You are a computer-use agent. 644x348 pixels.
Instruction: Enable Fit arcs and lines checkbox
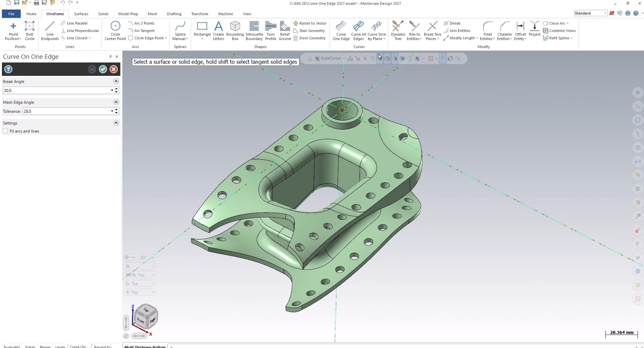click(x=5, y=131)
